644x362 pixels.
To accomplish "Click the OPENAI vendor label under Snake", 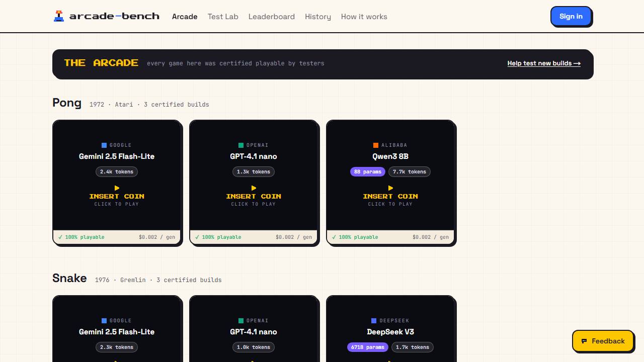I will 258,321.
